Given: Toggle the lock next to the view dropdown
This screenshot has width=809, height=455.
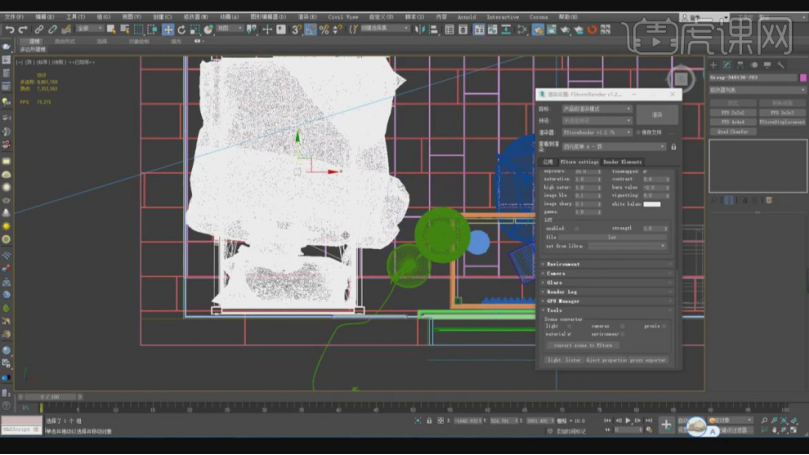Looking at the screenshot, I should click(x=673, y=147).
